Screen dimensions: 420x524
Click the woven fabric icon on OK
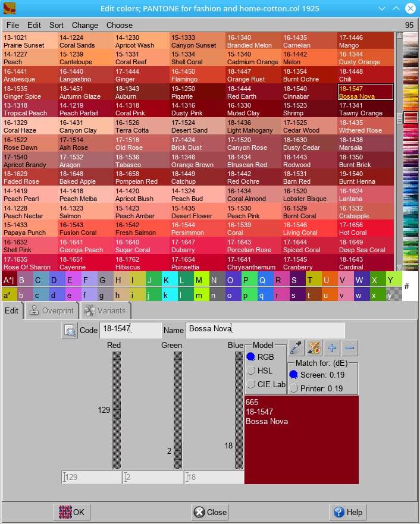[x=65, y=512]
